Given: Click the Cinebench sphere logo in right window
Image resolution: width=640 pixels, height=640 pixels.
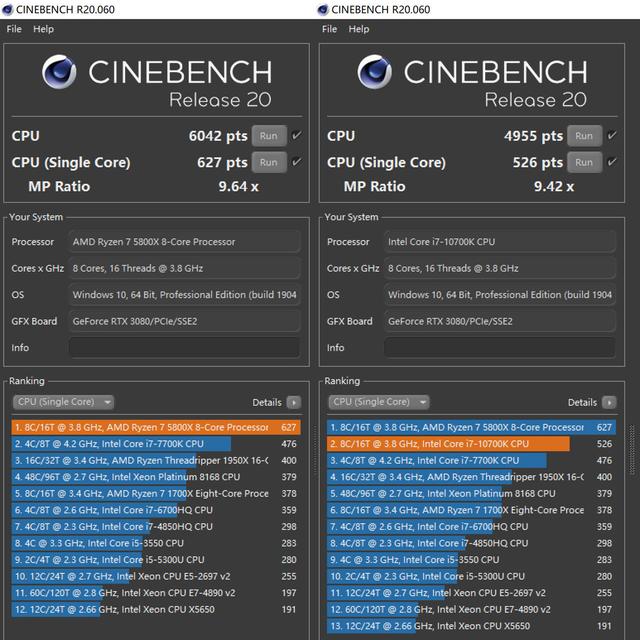Looking at the screenshot, I should (x=375, y=72).
